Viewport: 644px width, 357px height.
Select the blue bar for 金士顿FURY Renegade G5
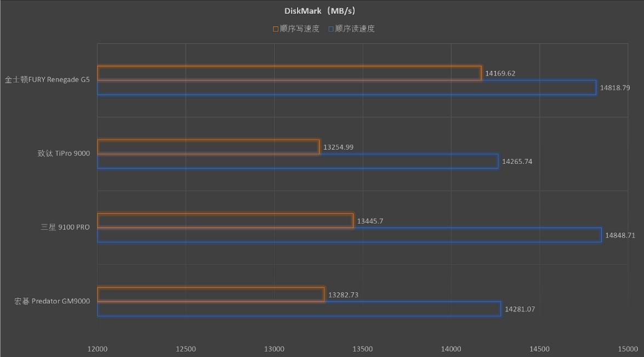click(x=346, y=88)
